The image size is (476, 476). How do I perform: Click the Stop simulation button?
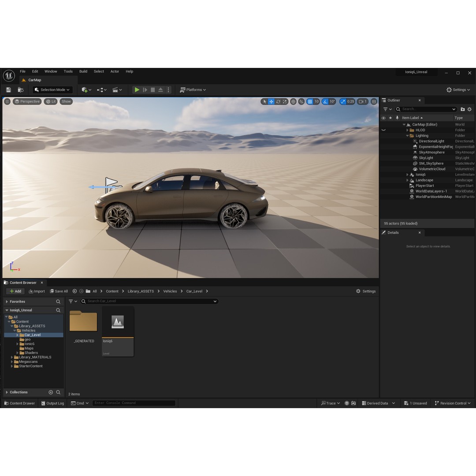(152, 90)
